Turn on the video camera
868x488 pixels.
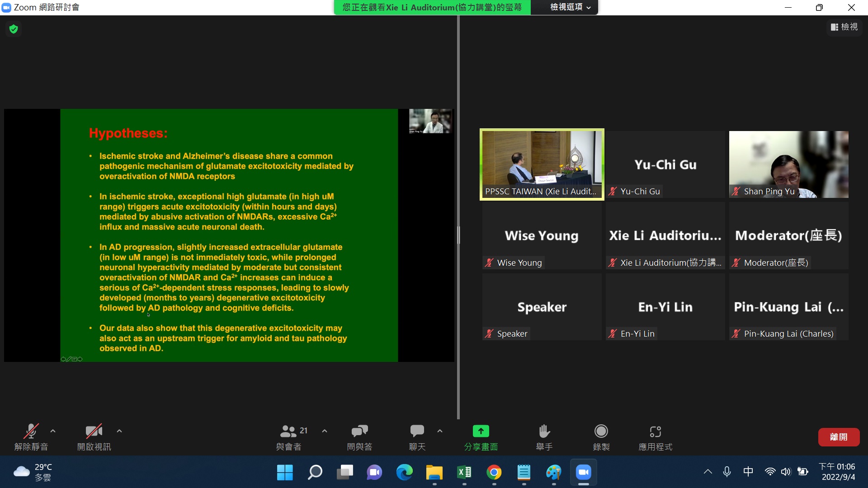coord(94,432)
